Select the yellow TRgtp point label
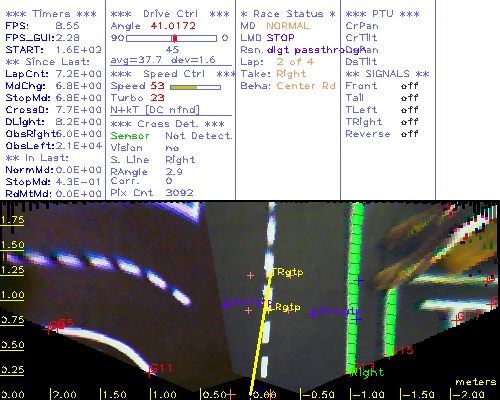 point(288,272)
